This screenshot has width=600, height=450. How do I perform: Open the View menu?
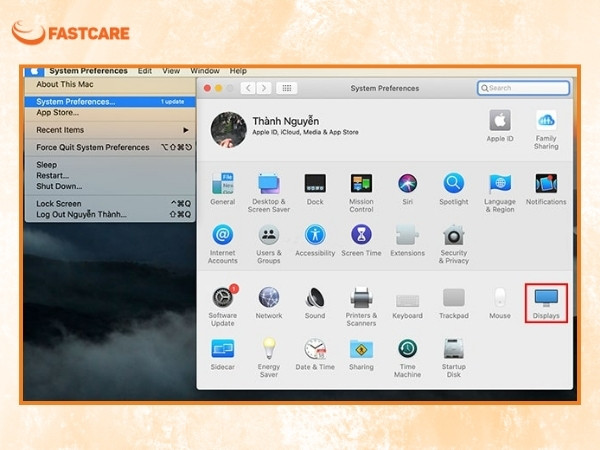click(171, 71)
